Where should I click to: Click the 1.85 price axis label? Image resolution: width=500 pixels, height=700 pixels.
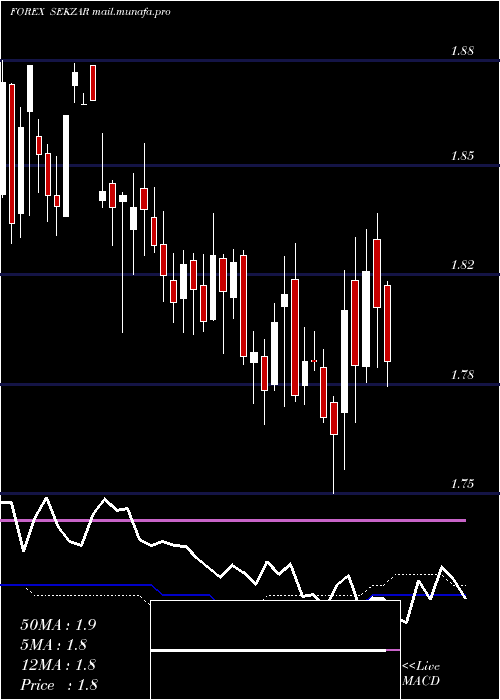[x=462, y=156]
